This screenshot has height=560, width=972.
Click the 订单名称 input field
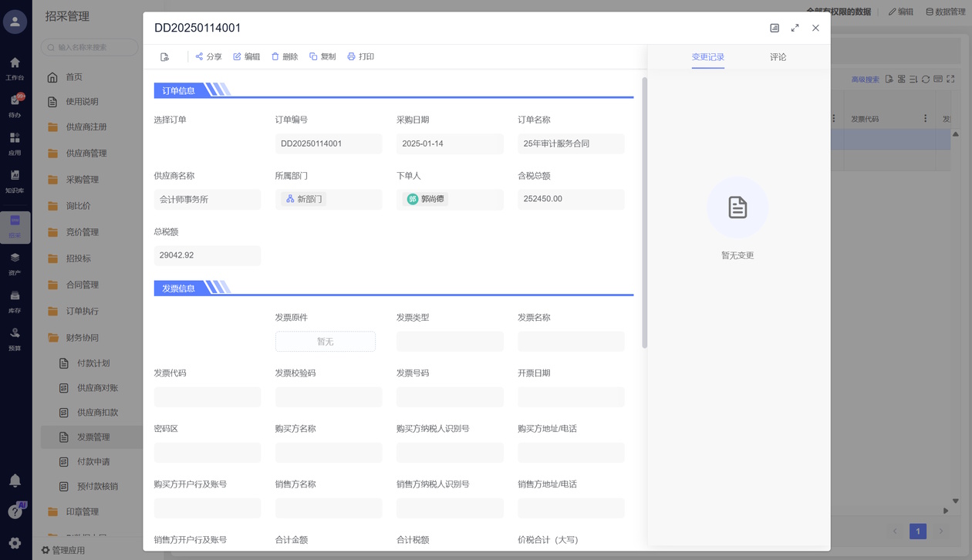coord(571,143)
